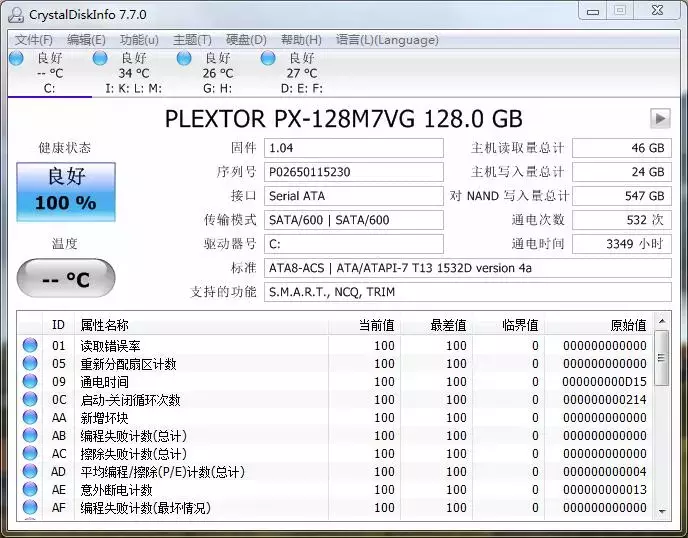Open the 文件(F) menu

coord(34,40)
